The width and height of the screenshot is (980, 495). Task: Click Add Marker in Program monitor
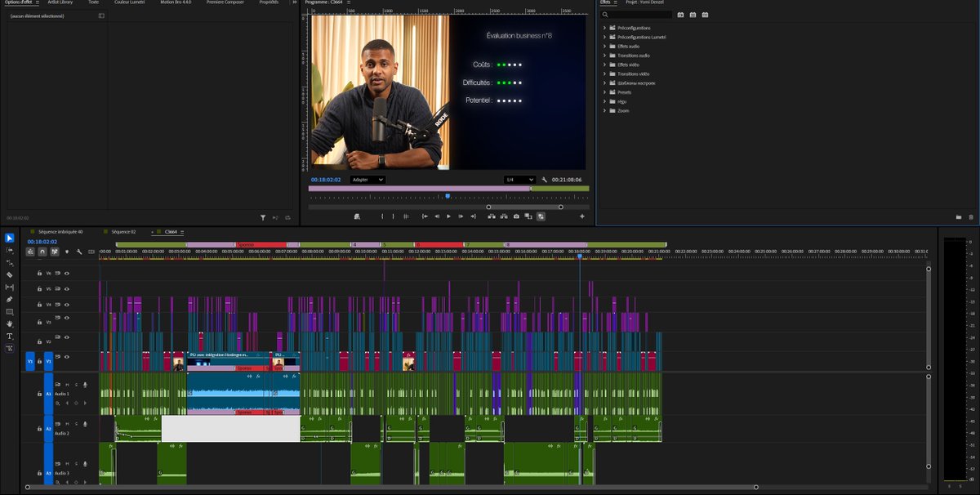[x=358, y=216]
